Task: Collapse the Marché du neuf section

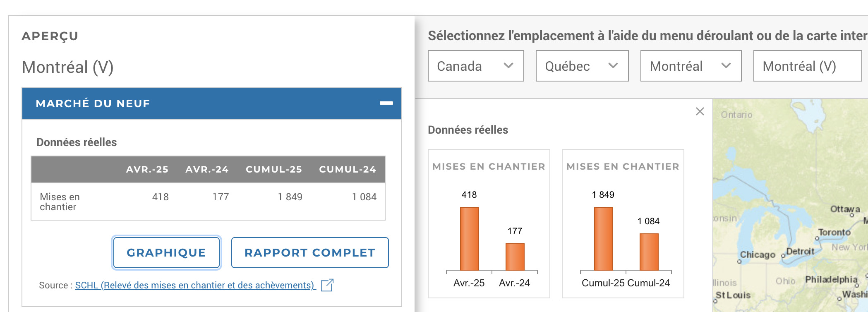Action: (x=386, y=103)
